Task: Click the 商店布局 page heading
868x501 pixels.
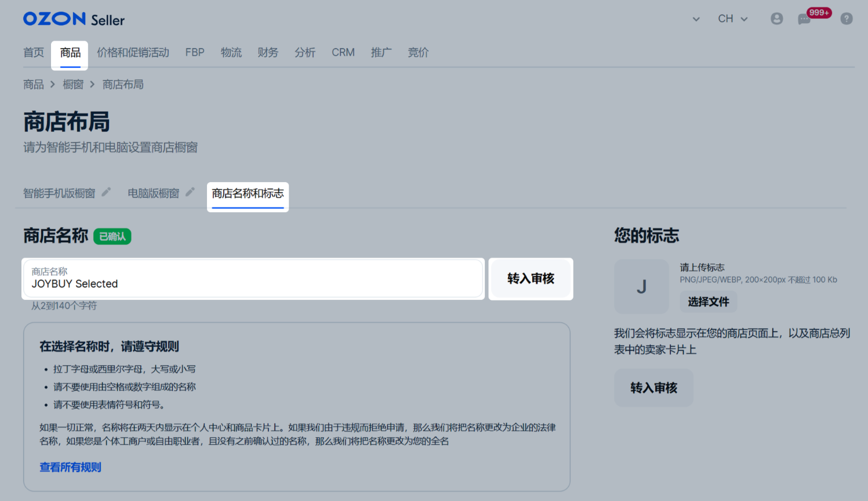Action: tap(67, 122)
